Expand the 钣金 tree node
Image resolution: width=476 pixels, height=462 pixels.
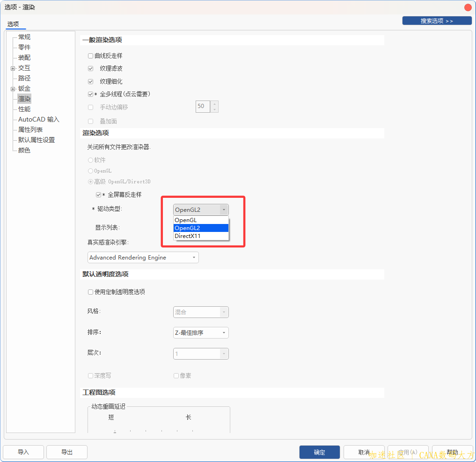tap(13, 89)
